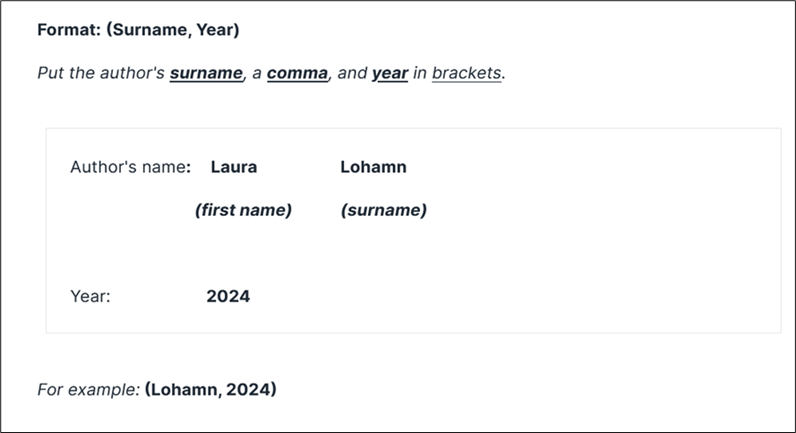Select the bold "2024" next to Year:
Screen dimensions: 796x433
(x=228, y=296)
